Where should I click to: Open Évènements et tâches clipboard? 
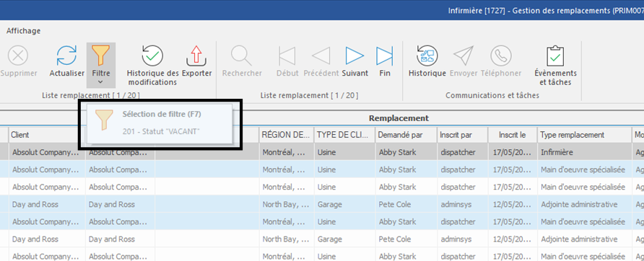(x=555, y=56)
